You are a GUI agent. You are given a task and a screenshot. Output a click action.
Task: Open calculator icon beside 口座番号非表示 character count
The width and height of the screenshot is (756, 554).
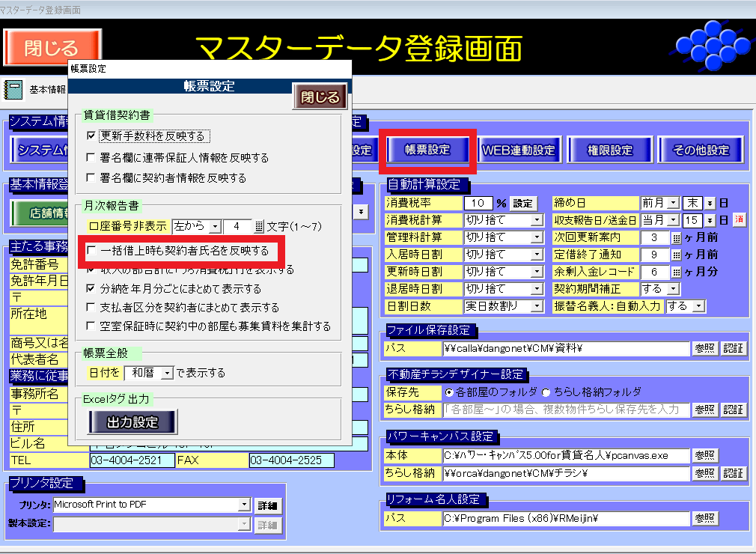coord(260,225)
